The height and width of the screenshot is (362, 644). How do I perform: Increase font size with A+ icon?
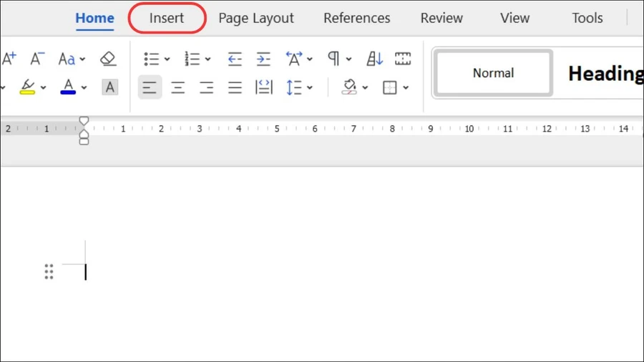click(9, 59)
